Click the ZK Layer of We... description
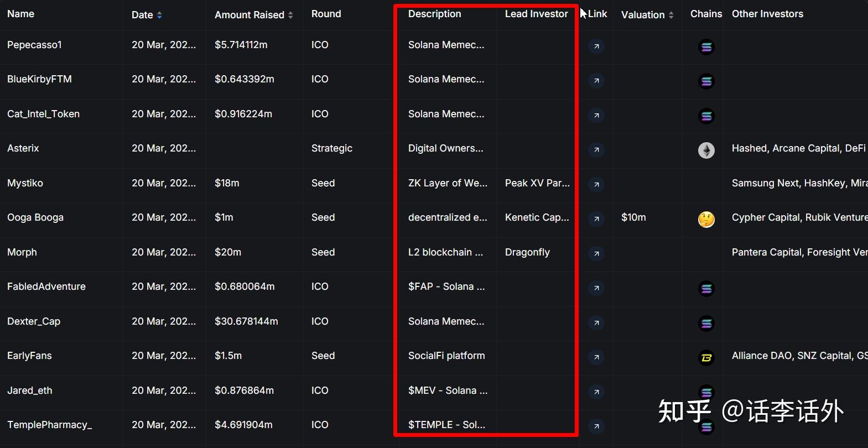The width and height of the screenshot is (868, 448). [448, 183]
